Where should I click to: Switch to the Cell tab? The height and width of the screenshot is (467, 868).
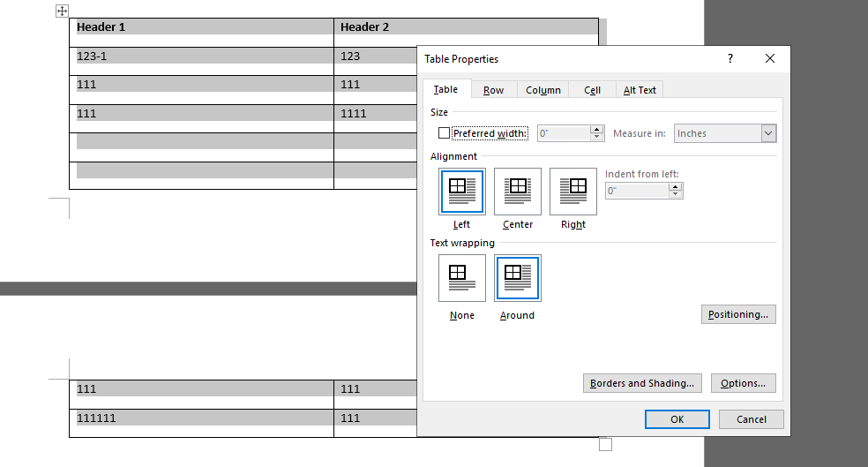[x=592, y=90]
